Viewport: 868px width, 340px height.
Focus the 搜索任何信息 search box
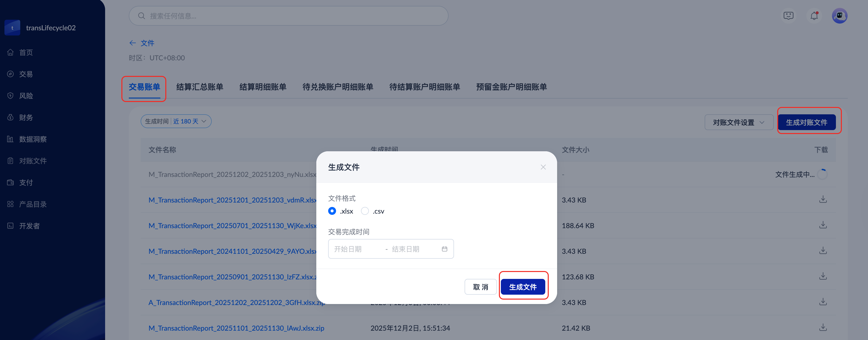coord(288,16)
